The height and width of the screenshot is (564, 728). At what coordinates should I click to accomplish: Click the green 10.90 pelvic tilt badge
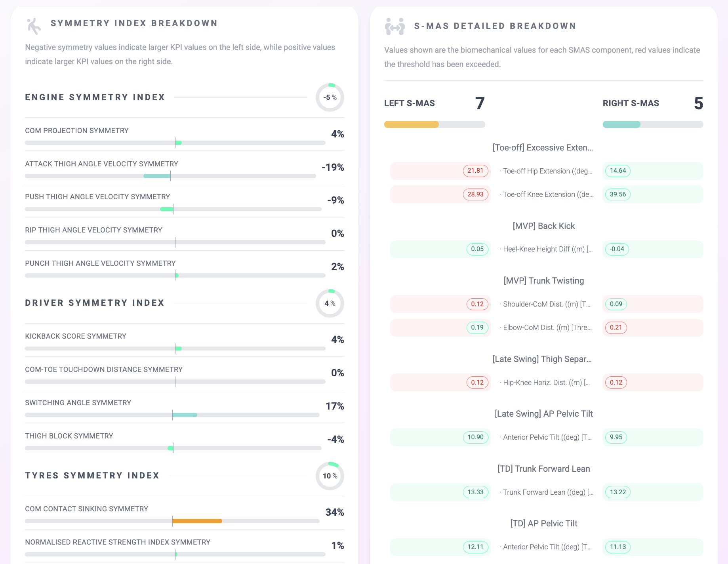coord(475,437)
